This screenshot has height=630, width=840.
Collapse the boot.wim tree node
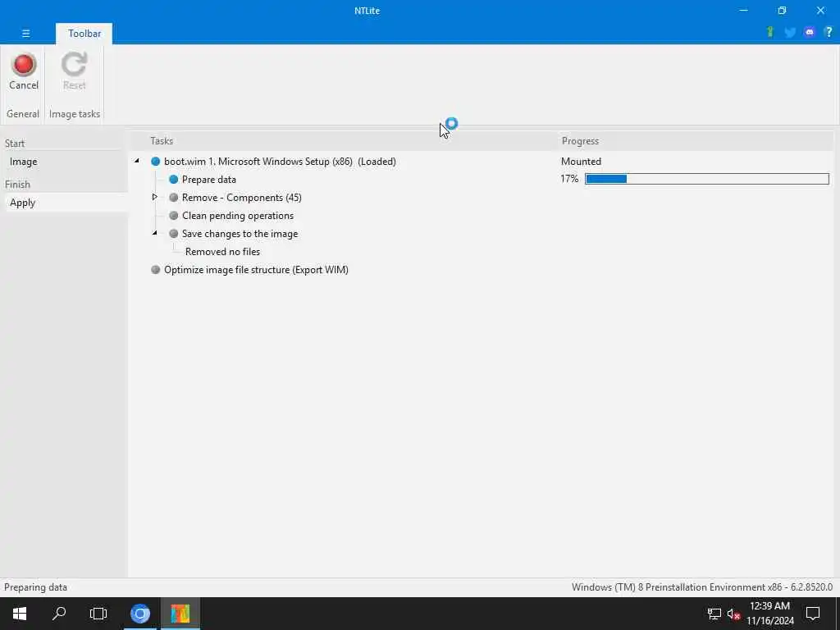click(x=137, y=161)
